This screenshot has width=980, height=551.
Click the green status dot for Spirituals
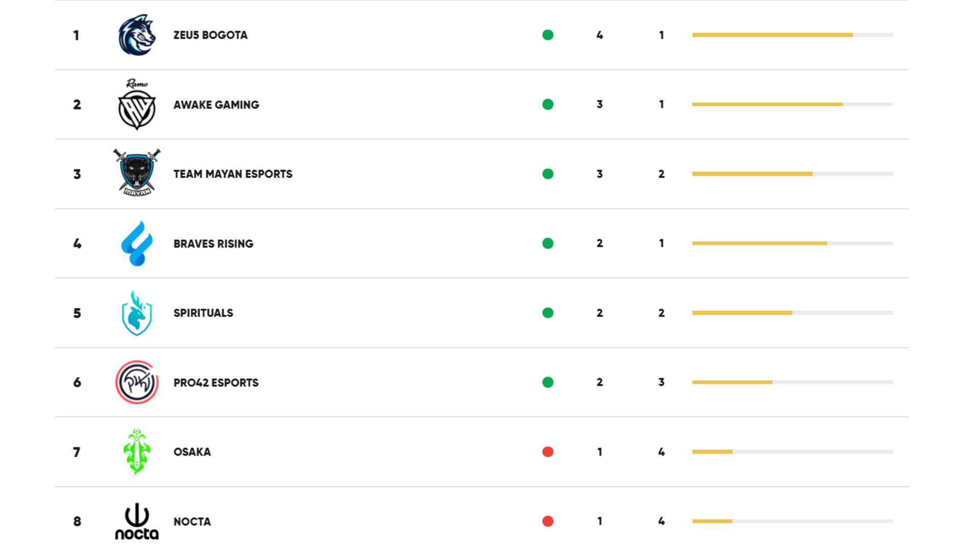(548, 313)
